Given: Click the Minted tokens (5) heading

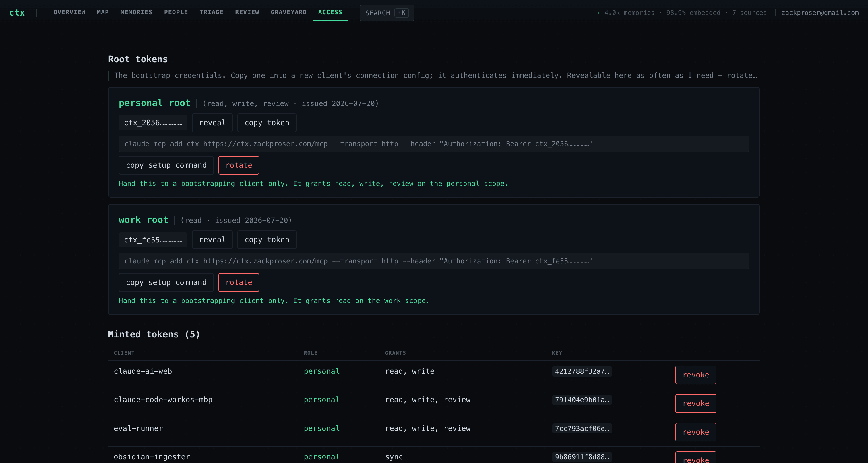Looking at the screenshot, I should click(154, 334).
